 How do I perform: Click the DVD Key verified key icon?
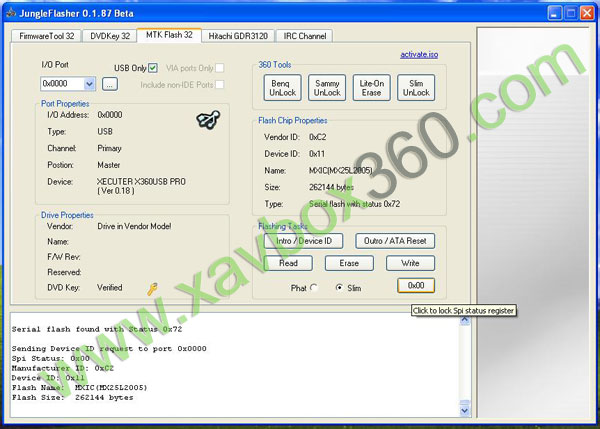[x=152, y=289]
